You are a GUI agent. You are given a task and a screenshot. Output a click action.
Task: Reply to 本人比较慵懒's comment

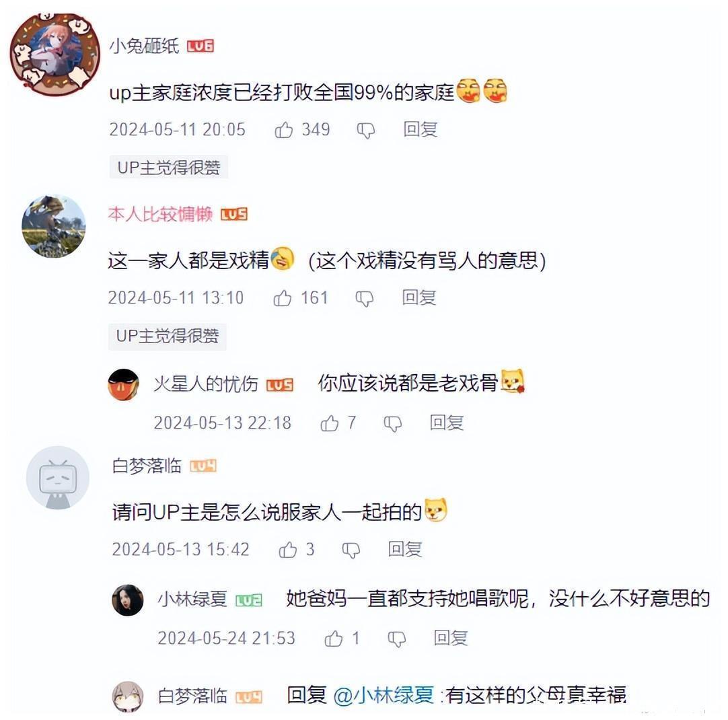click(x=419, y=297)
